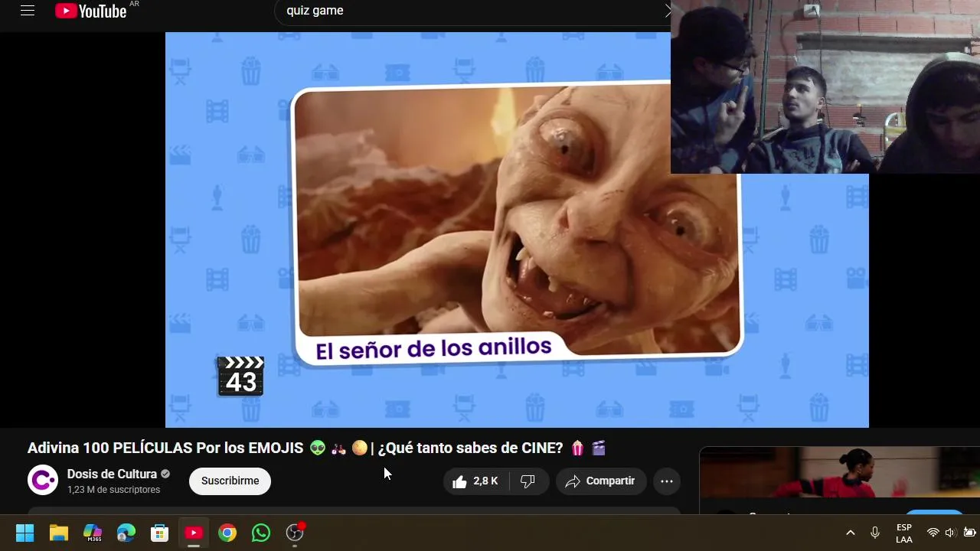
Task: Open more actions three-dot menu
Action: [x=667, y=481]
